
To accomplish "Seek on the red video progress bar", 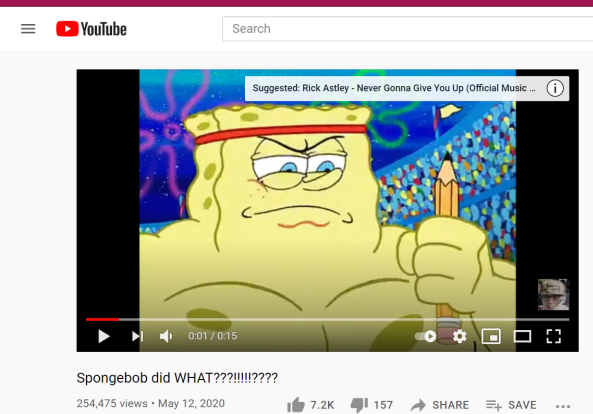I will pyautogui.click(x=328, y=319).
